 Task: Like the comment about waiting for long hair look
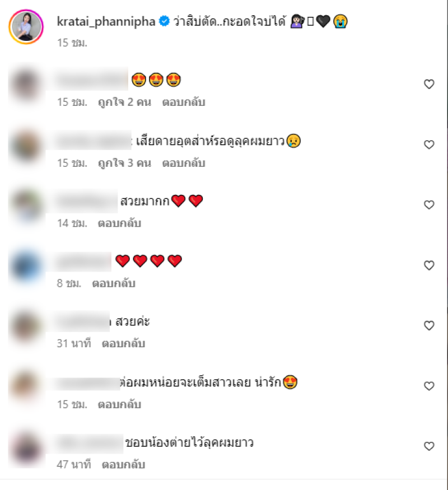click(x=429, y=144)
